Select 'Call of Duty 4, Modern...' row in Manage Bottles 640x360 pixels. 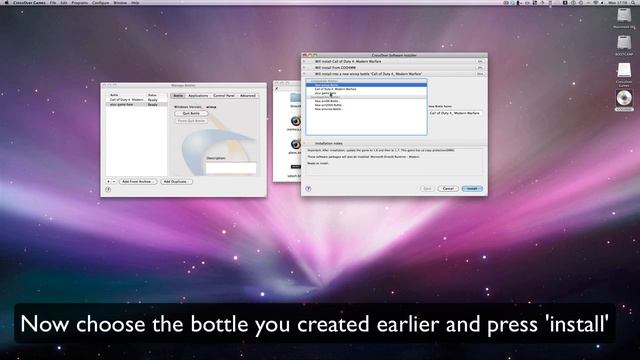pyautogui.click(x=136, y=100)
